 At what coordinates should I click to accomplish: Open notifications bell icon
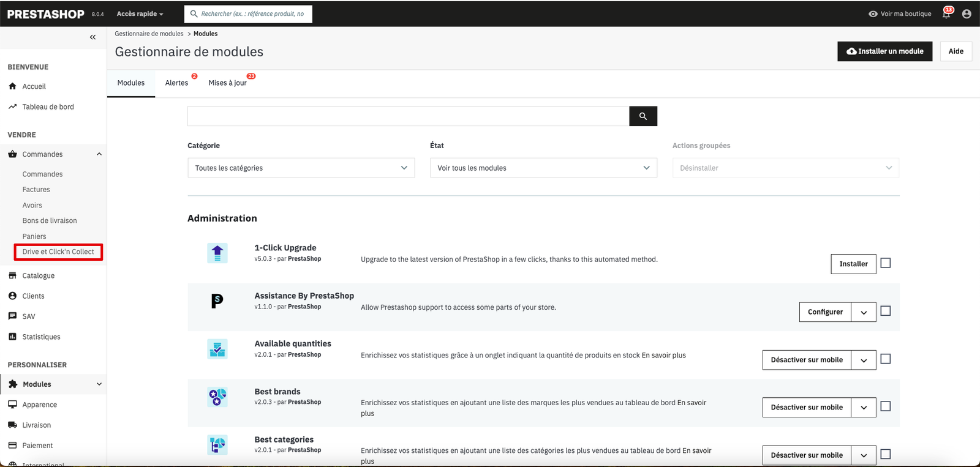[x=947, y=13]
